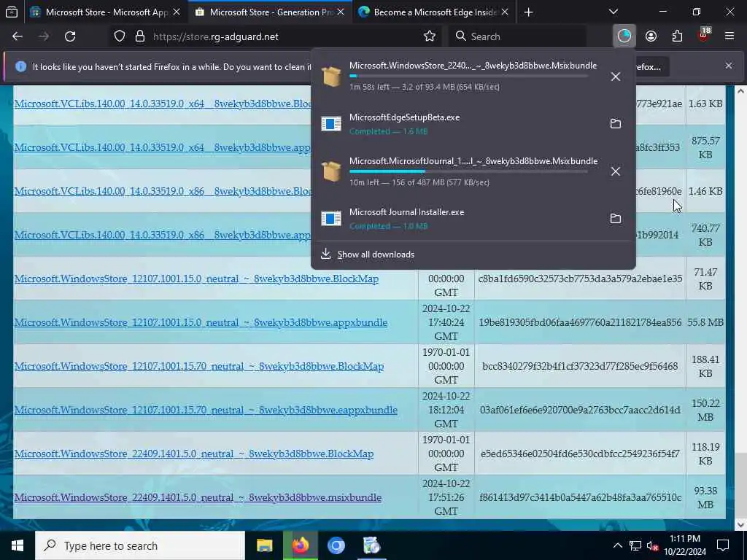Select the 150.22 MB size cell
Image resolution: width=747 pixels, height=560 pixels.
(705, 410)
